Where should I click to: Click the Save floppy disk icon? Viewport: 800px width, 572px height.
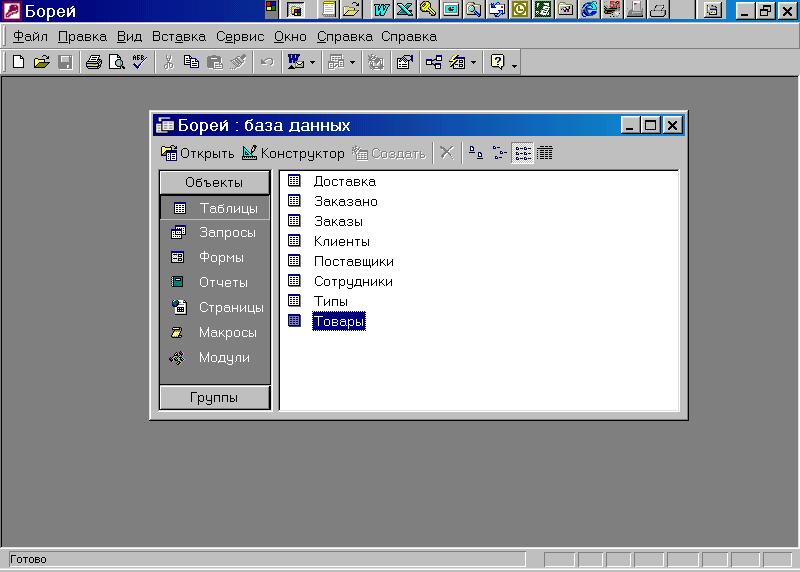point(65,62)
